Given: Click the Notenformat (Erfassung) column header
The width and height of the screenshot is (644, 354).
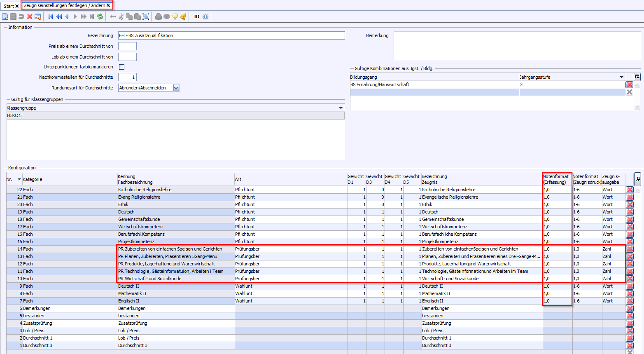Looking at the screenshot, I should click(x=557, y=179).
